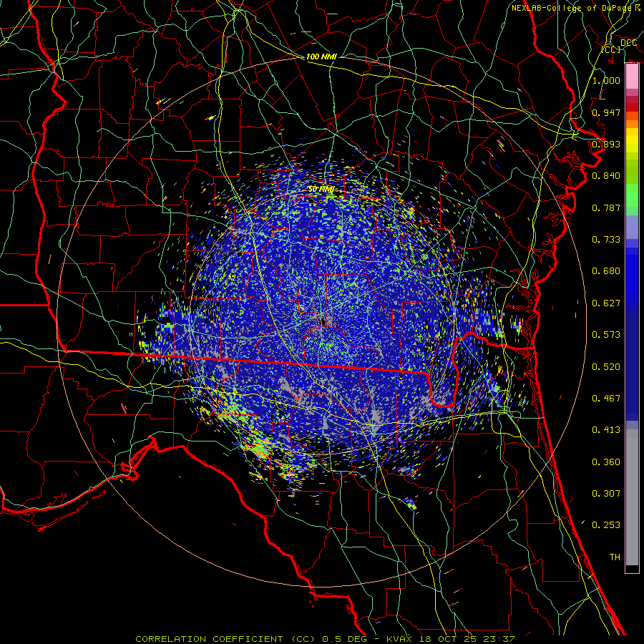644x644 pixels.
Task: Click the 0.413 legend value
Action: coord(606,430)
